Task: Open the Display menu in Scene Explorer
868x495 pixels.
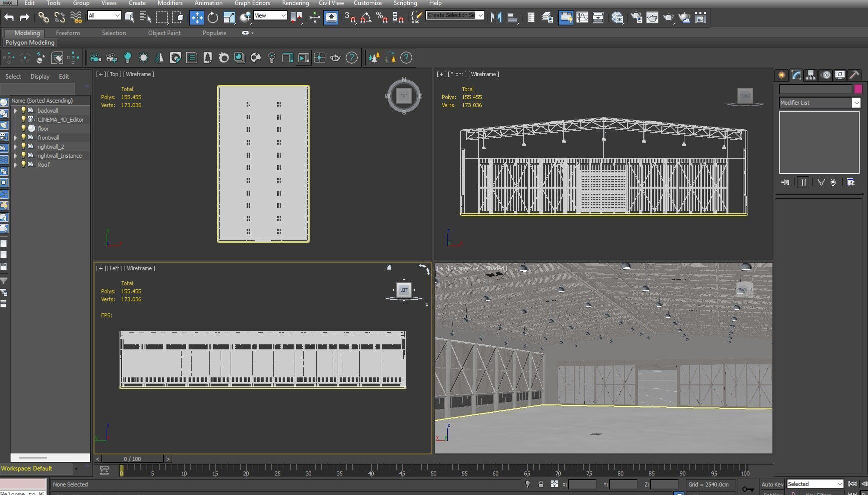Action: tap(40, 77)
